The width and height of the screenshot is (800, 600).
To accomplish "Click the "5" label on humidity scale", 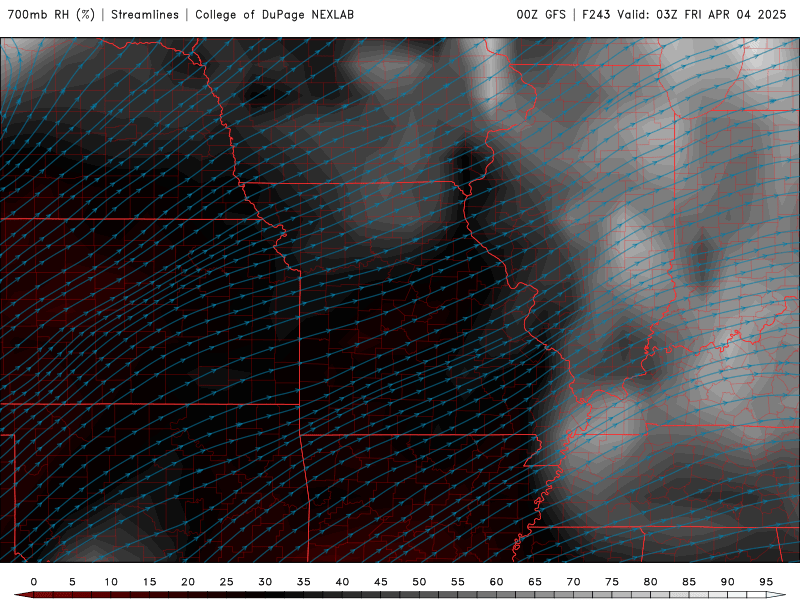I will [72, 582].
